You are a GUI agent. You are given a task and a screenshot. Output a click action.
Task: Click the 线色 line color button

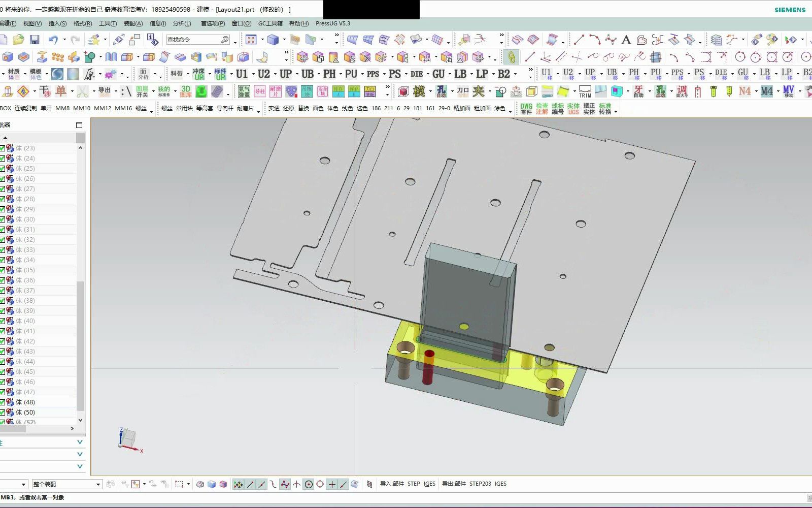pos(347,108)
